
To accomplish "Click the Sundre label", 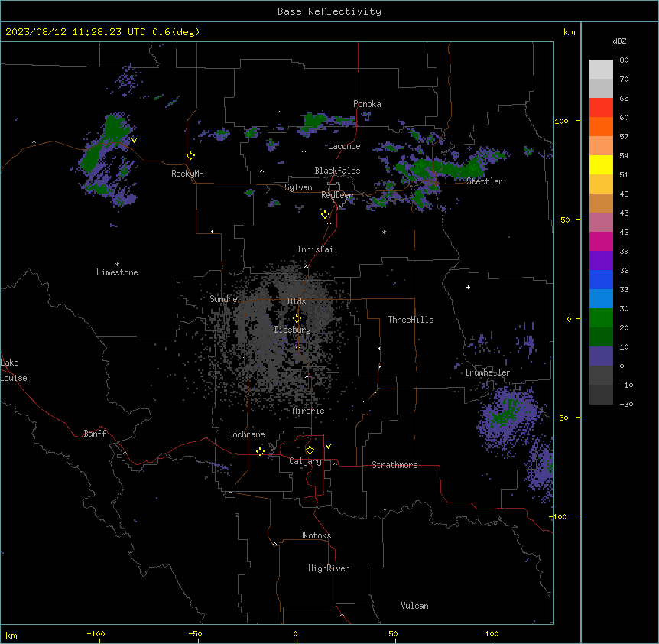I will pos(223,299).
